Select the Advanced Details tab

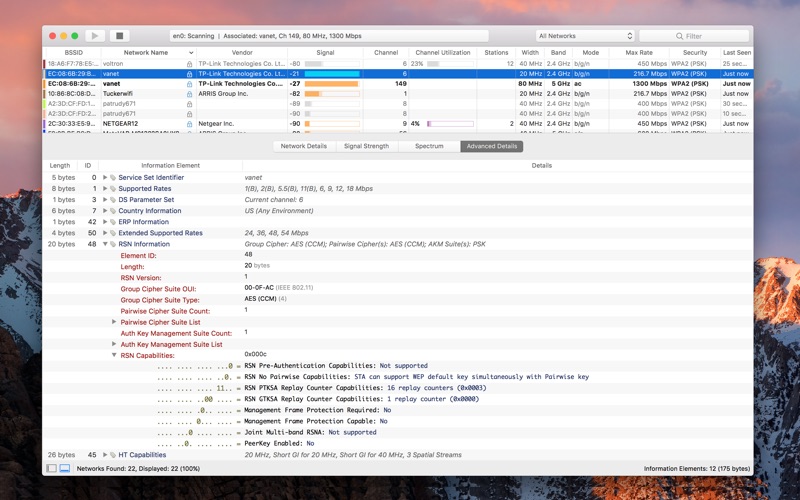492,146
